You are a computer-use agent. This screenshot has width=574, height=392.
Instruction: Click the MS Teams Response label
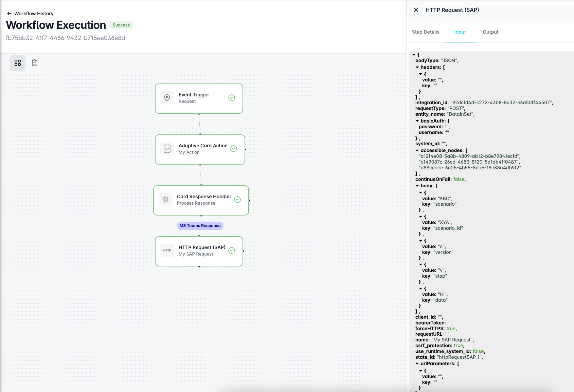200,226
